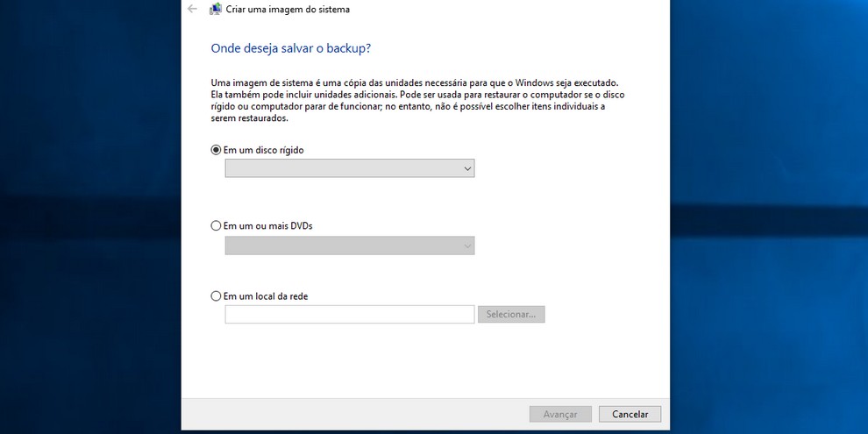Click the network location text field
This screenshot has height=434, width=868.
click(349, 314)
